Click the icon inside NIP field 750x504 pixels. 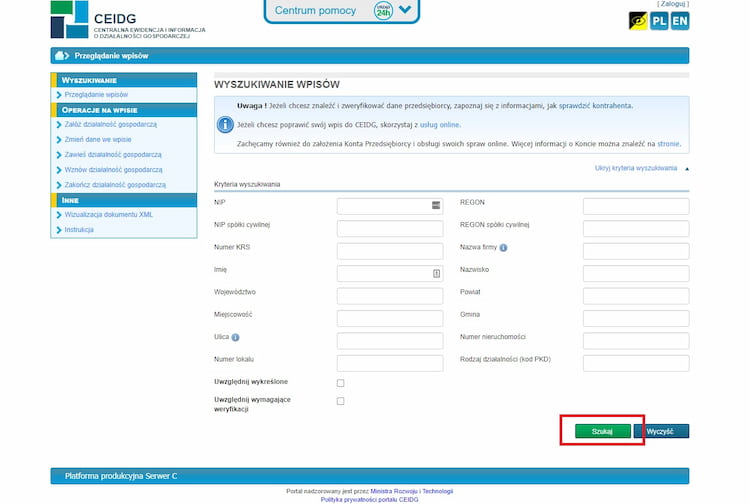coord(436,205)
